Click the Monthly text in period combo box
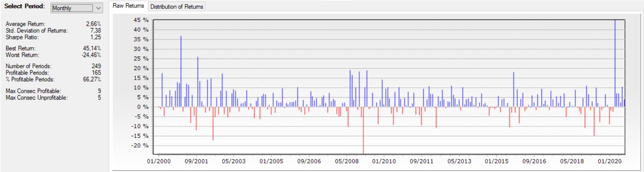The width and height of the screenshot is (644, 172). coord(62,8)
